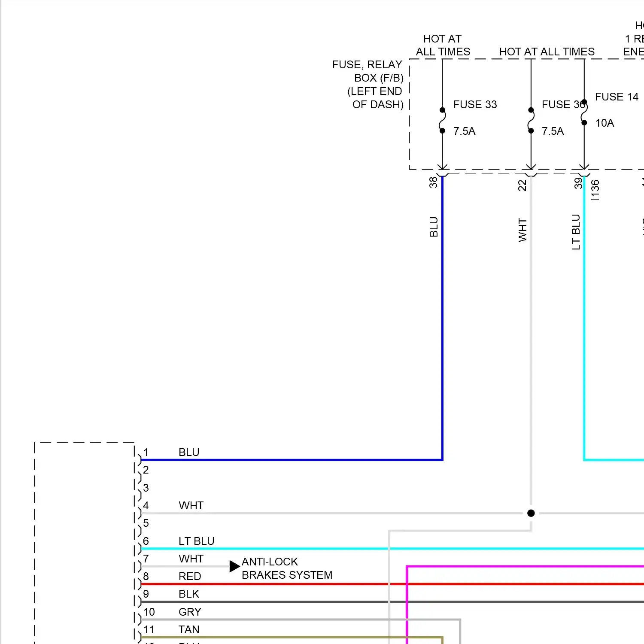Click the vertical LT BLU wire label

coord(576,232)
